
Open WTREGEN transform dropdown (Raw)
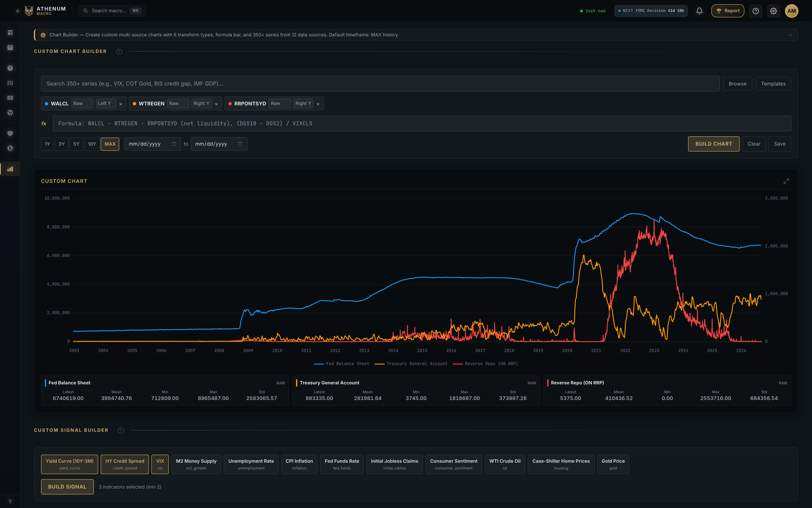[x=178, y=104]
